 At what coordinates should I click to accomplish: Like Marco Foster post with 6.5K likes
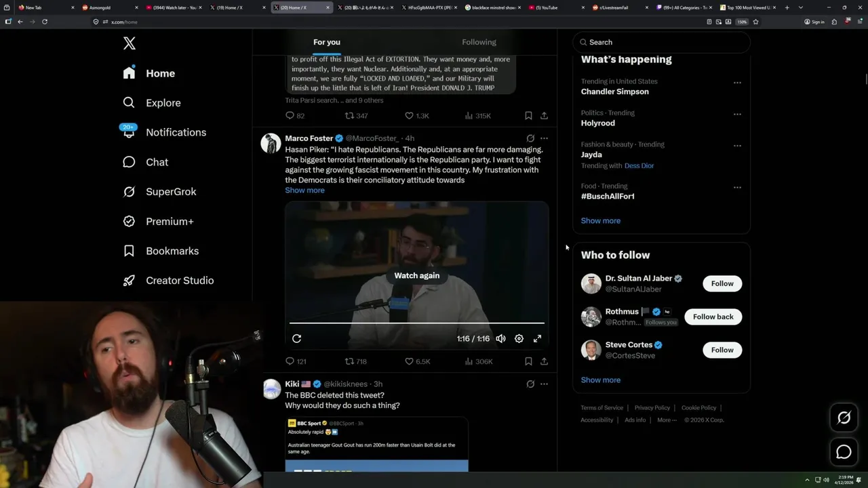(417, 362)
